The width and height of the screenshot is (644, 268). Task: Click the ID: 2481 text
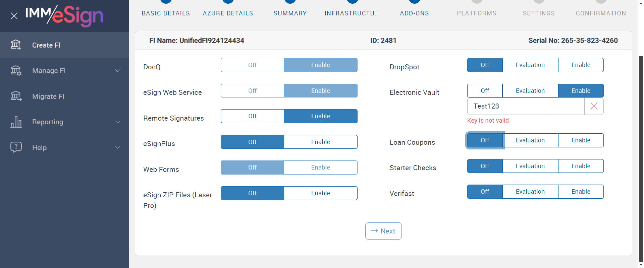click(383, 41)
